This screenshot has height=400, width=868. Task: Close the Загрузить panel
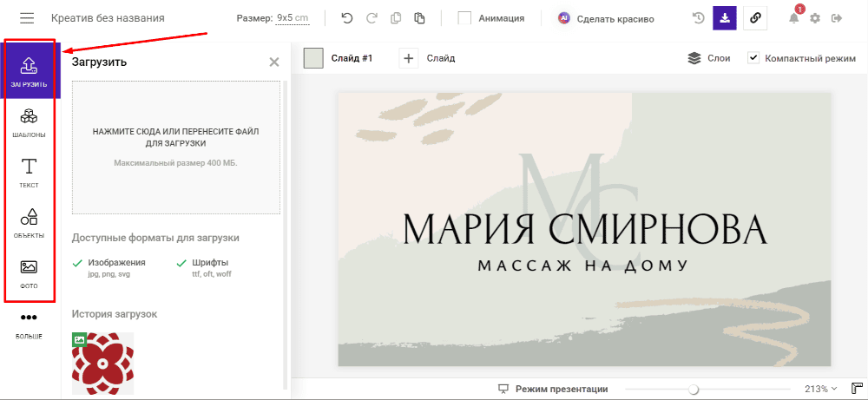pos(274,62)
